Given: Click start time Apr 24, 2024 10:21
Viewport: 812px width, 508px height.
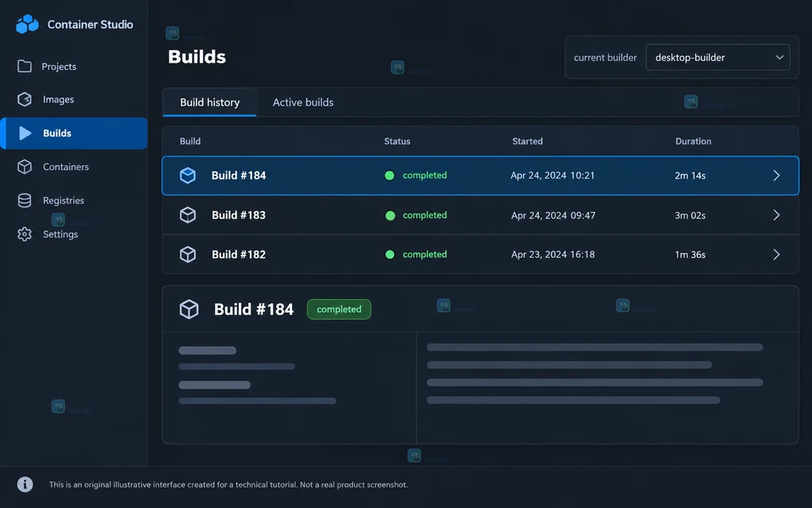Looking at the screenshot, I should coord(553,175).
